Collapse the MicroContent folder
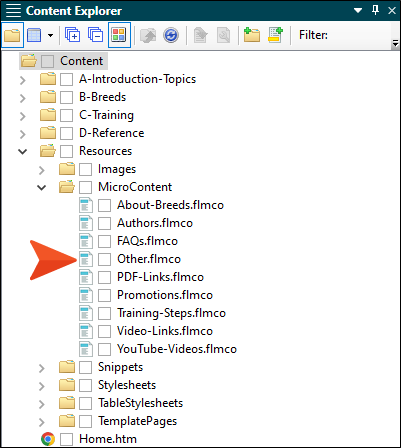Viewport: 401px width, 448px height. point(41,188)
